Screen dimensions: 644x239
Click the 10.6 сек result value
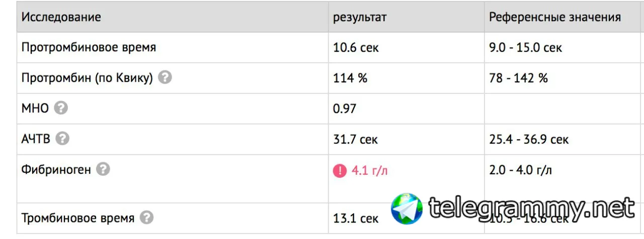point(356,48)
